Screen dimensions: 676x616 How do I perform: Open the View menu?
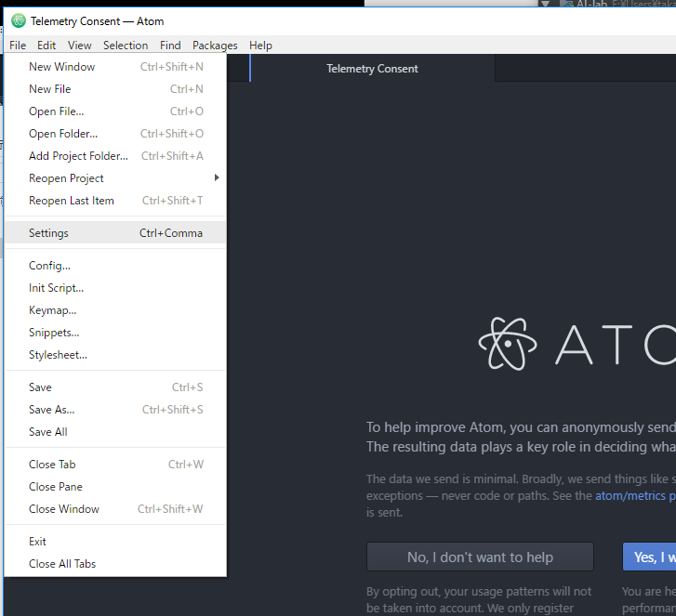point(80,46)
